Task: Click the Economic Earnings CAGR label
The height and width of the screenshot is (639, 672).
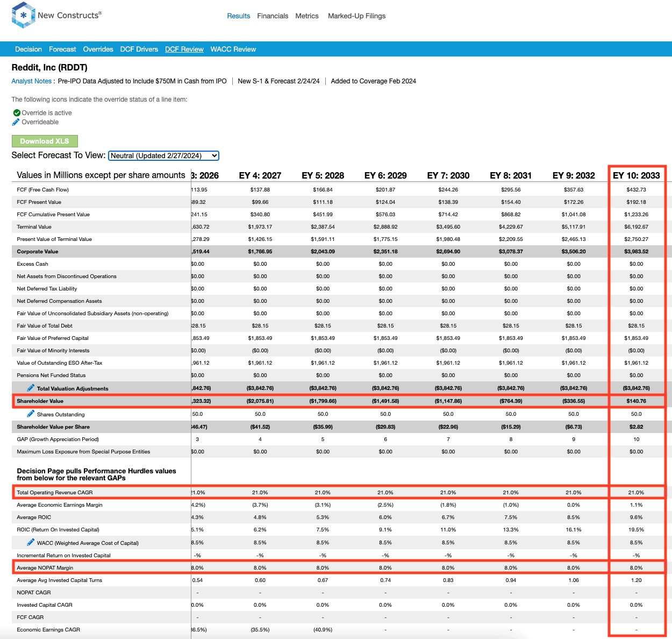Action: tap(48, 630)
